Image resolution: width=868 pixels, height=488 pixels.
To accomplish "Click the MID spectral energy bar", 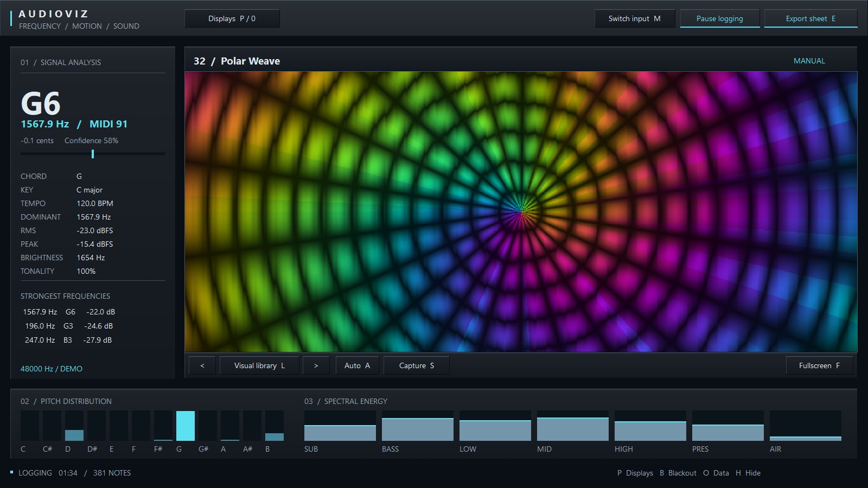I will click(x=573, y=426).
